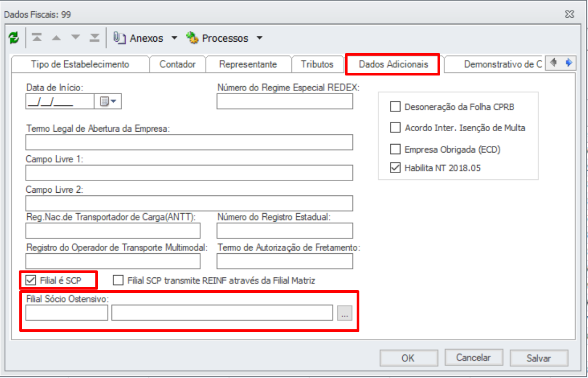Screen dimensions: 588x378
Task: Click Filial Sócio Ostensivo code field
Action: (x=67, y=313)
